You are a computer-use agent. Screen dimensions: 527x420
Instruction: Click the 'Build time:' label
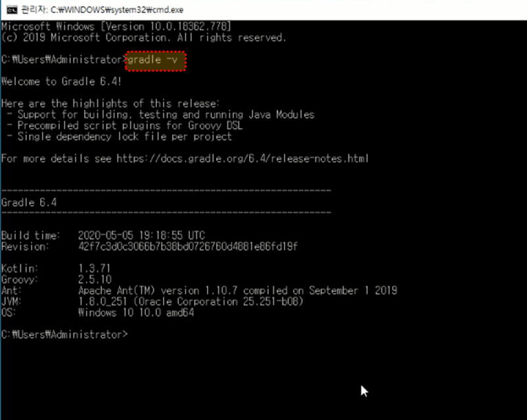point(31,235)
